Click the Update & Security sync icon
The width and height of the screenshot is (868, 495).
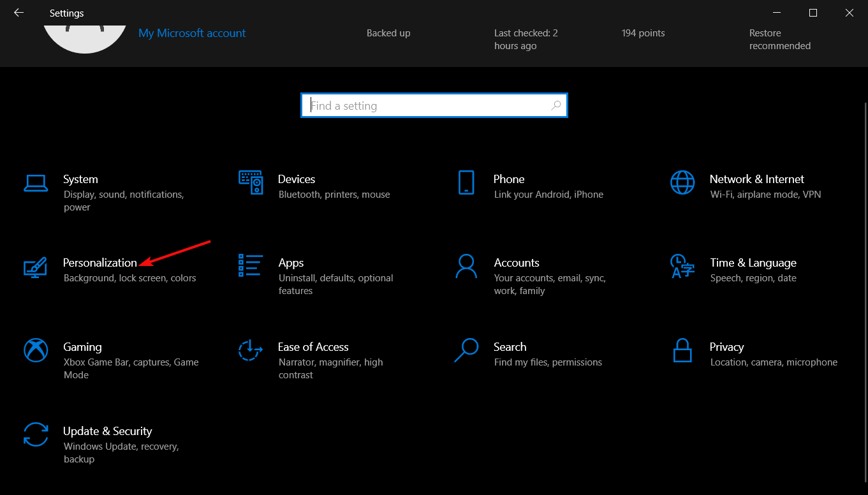[36, 434]
